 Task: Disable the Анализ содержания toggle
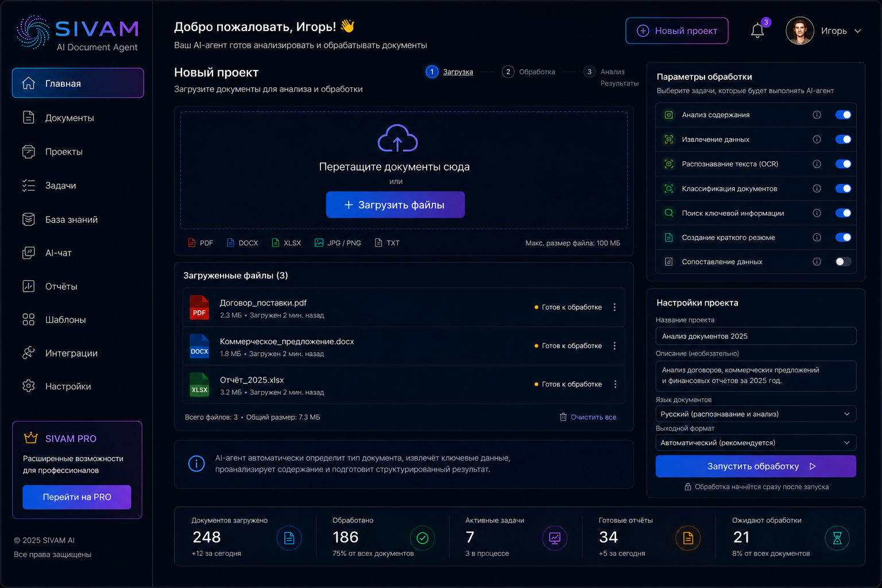[x=843, y=115]
